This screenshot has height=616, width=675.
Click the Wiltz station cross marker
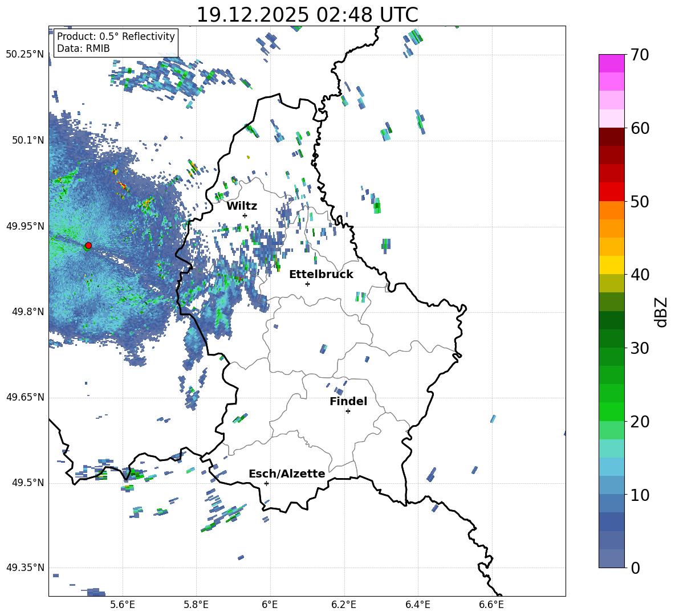click(245, 215)
